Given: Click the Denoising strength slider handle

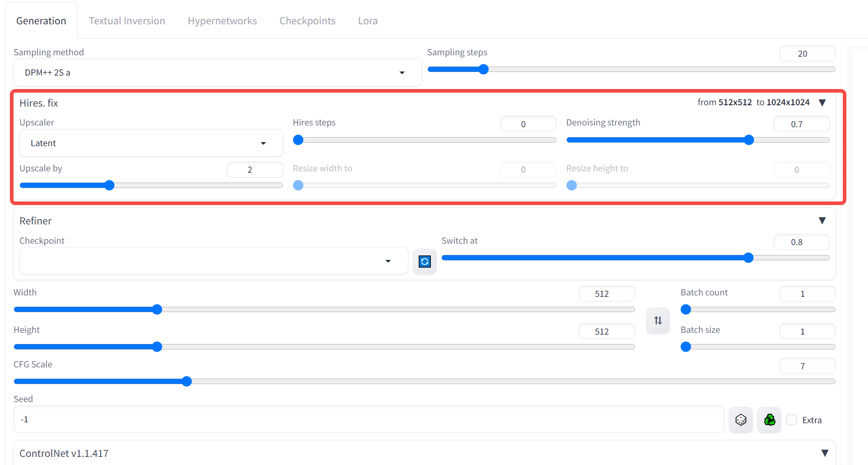Looking at the screenshot, I should [x=748, y=140].
